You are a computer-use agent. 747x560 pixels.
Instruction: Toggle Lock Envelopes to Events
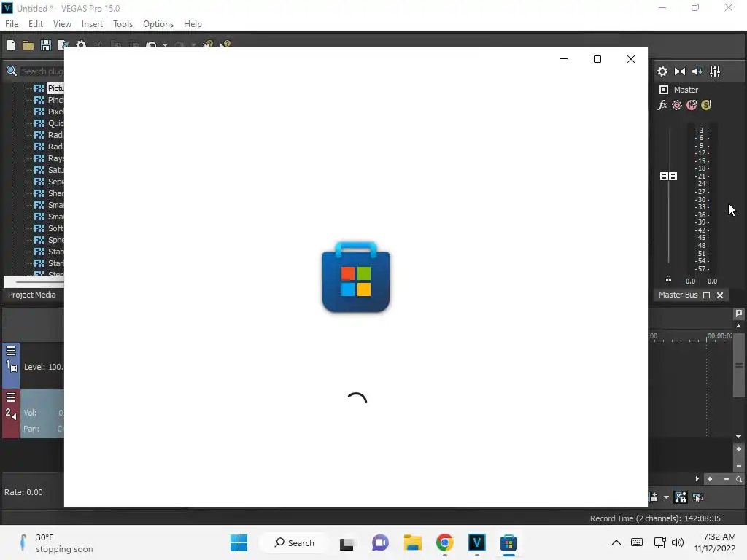(x=681, y=497)
